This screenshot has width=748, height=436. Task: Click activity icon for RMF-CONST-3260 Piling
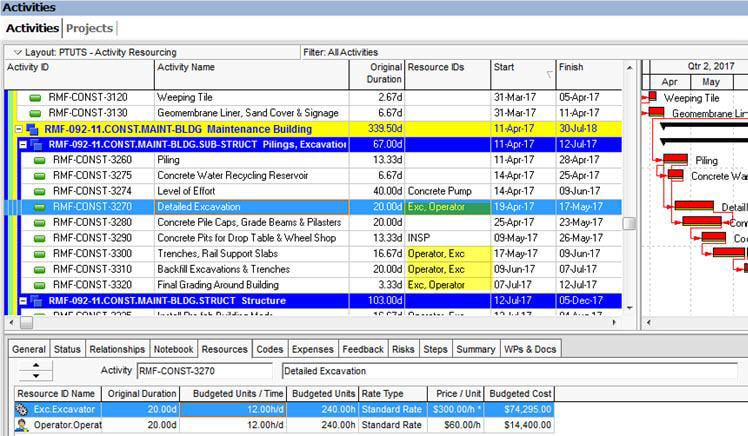40,160
